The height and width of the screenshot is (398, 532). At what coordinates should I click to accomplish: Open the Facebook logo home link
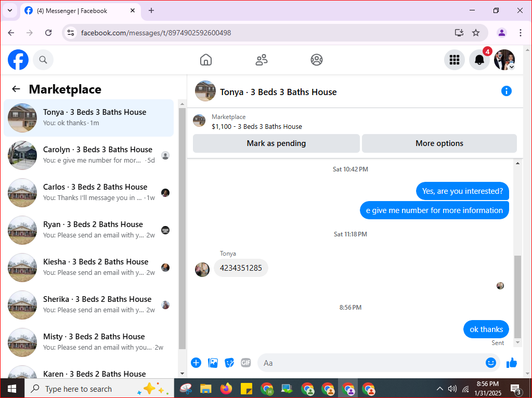point(18,60)
